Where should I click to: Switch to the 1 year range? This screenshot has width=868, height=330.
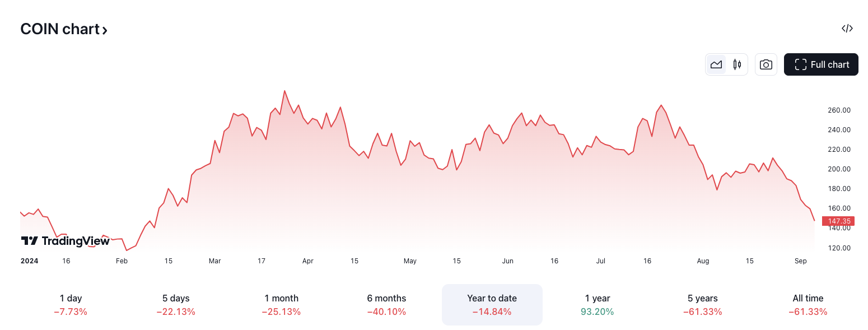pyautogui.click(x=597, y=305)
